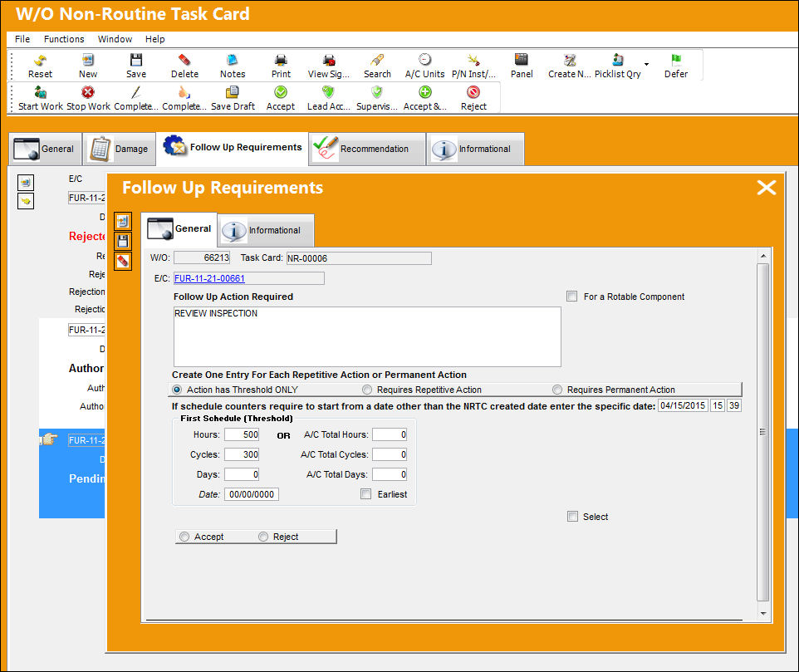Viewport: 799px width, 672px height.
Task: Tick the Earliest checkbox
Action: [x=366, y=493]
